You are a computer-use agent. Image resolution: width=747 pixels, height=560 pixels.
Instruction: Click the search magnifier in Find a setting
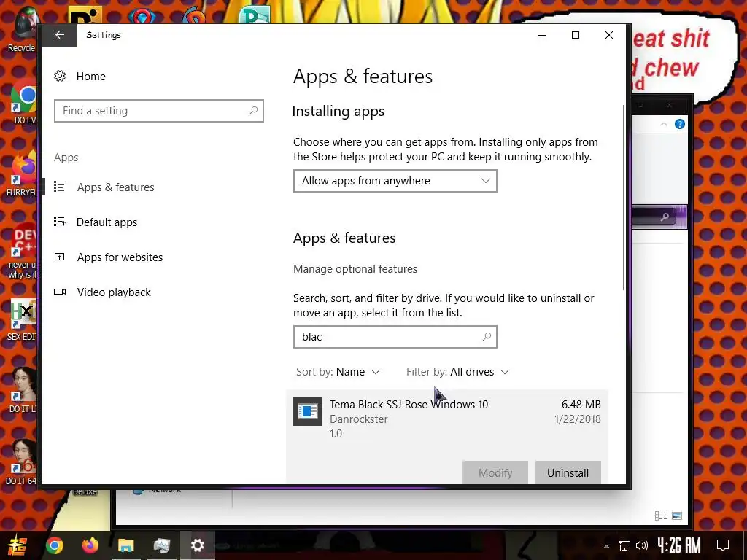coord(253,111)
